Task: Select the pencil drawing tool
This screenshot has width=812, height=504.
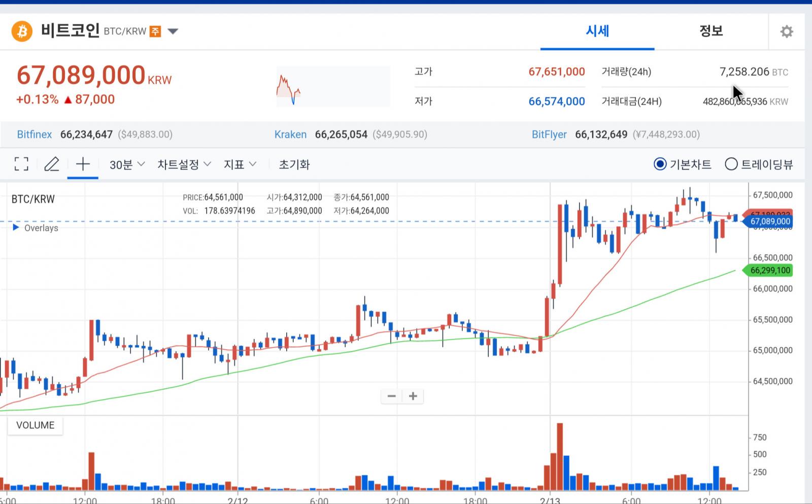Action: pyautogui.click(x=52, y=164)
